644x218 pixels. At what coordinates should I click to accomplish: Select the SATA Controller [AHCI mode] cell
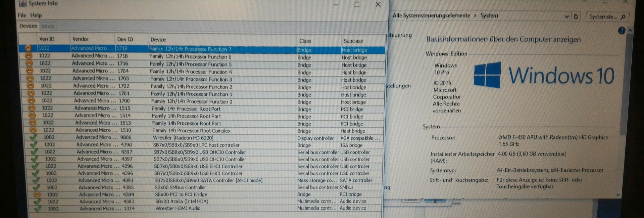point(225,180)
